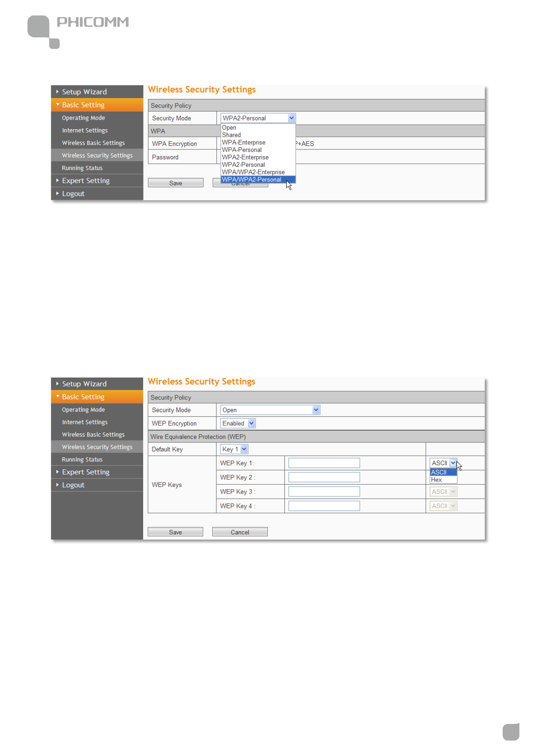
Task: Click the WEP Key 2 input field
Action: coord(324,477)
